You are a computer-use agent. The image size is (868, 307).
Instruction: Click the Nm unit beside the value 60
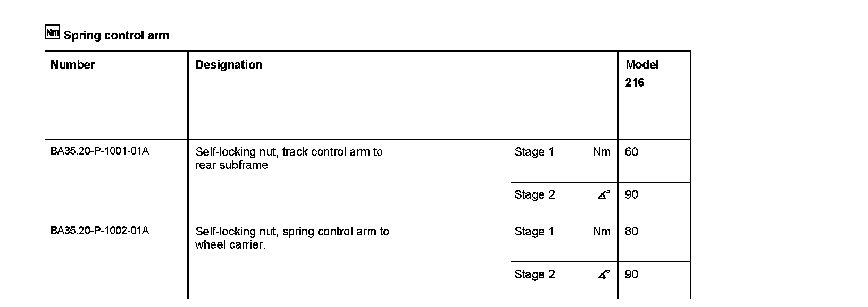point(602,152)
